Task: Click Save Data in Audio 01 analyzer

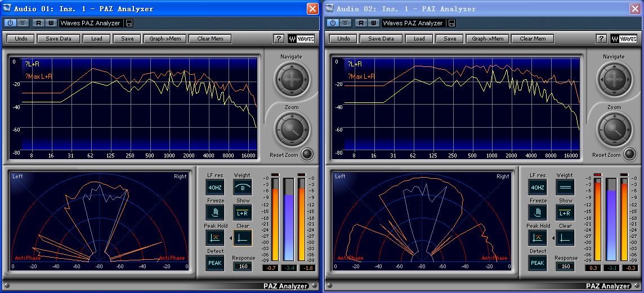Action: (59, 39)
